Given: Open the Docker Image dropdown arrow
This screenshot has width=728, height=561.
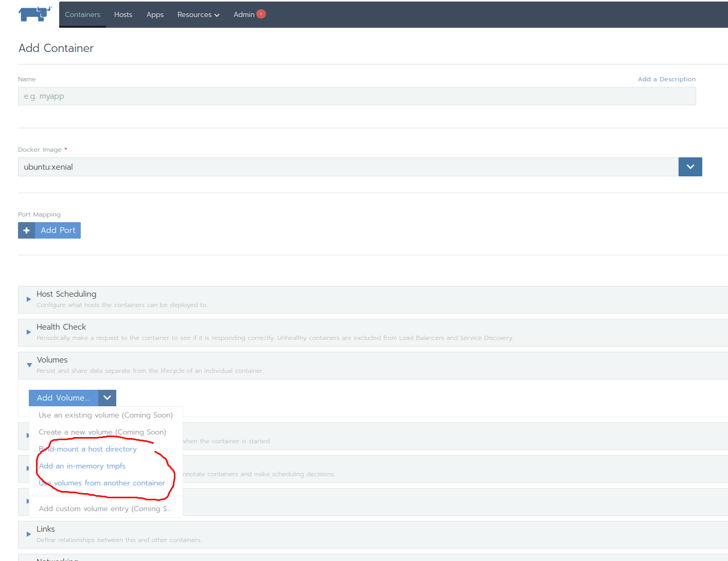Looking at the screenshot, I should tap(690, 167).
